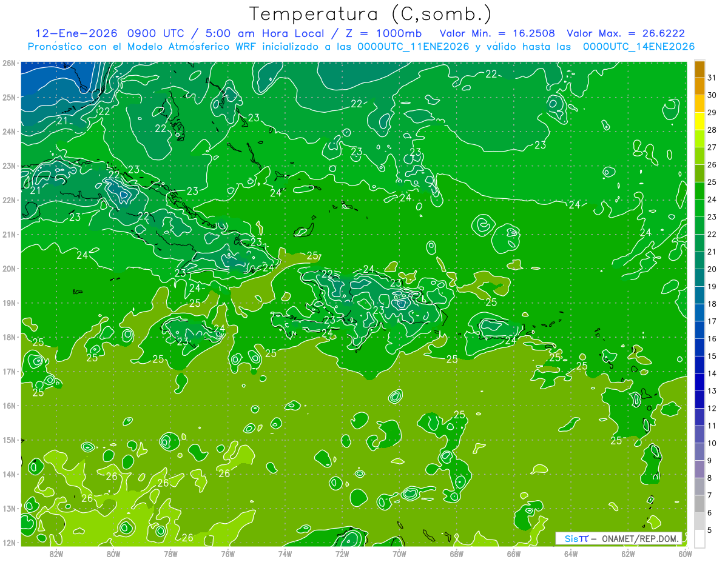728x562 pixels.
Task: Click the colorbar label '5'
Action: tap(709, 530)
